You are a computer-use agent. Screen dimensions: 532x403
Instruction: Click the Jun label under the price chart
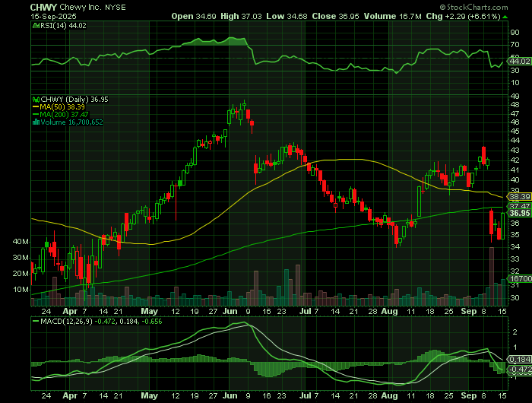[230, 311]
